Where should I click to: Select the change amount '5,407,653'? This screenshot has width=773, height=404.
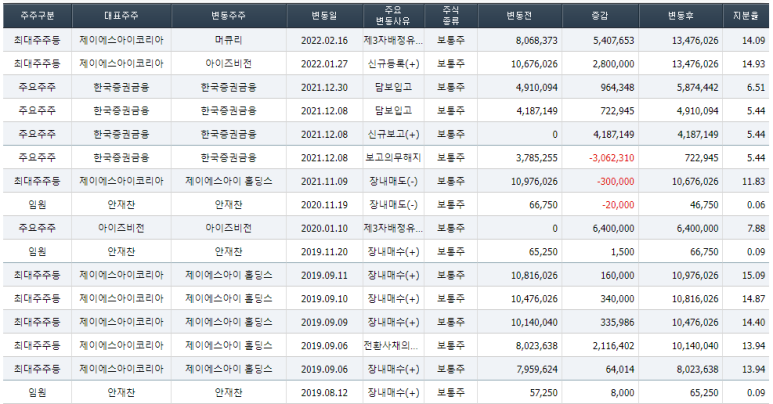pos(614,40)
